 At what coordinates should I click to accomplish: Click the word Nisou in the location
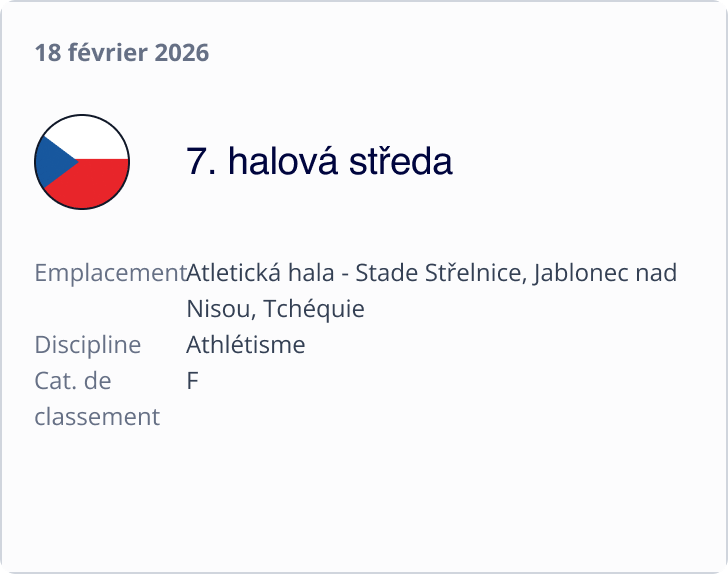tap(210, 309)
